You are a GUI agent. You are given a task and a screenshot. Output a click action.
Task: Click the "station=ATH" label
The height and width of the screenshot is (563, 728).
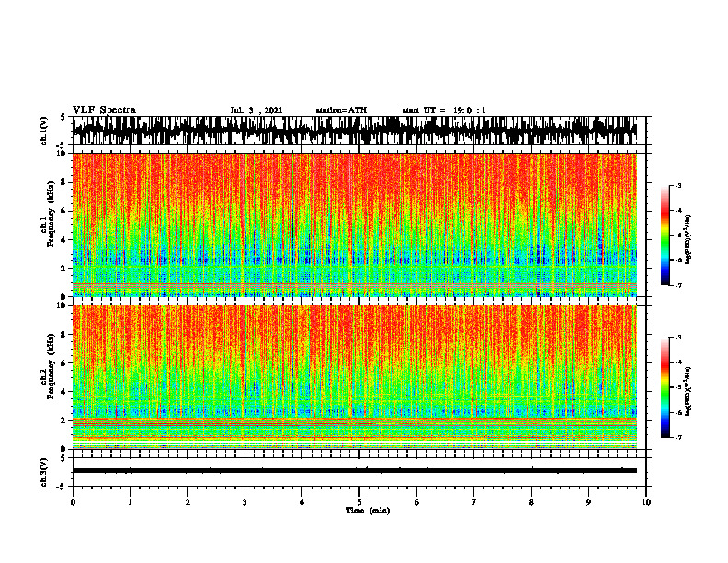[x=341, y=110]
